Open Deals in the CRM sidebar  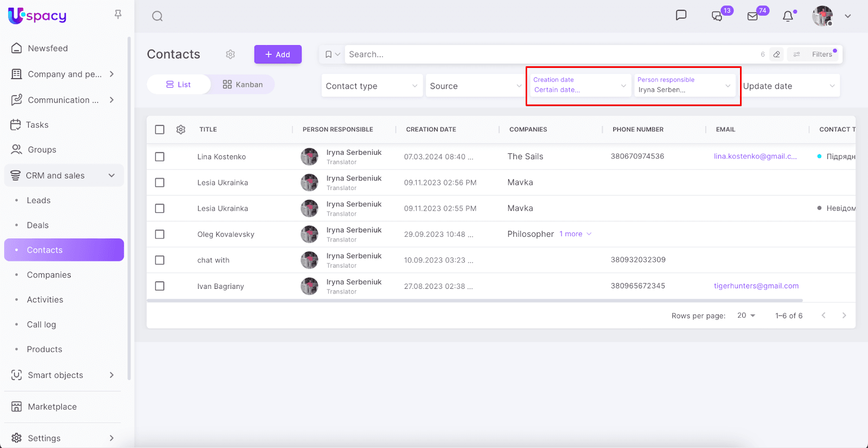pos(38,225)
